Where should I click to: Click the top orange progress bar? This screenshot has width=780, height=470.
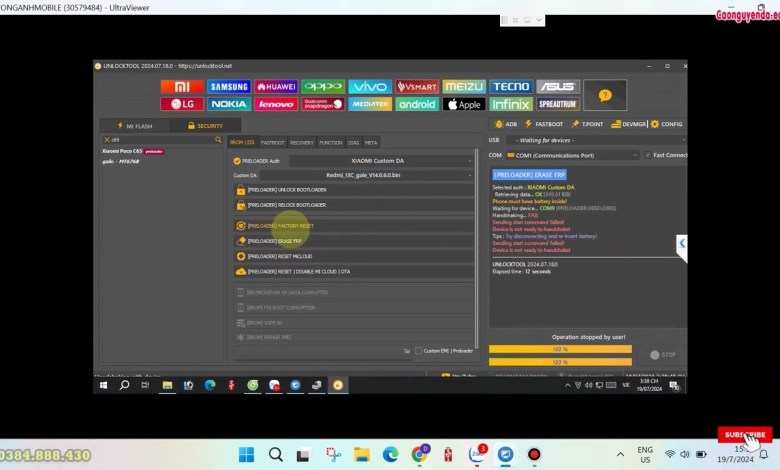pos(560,349)
